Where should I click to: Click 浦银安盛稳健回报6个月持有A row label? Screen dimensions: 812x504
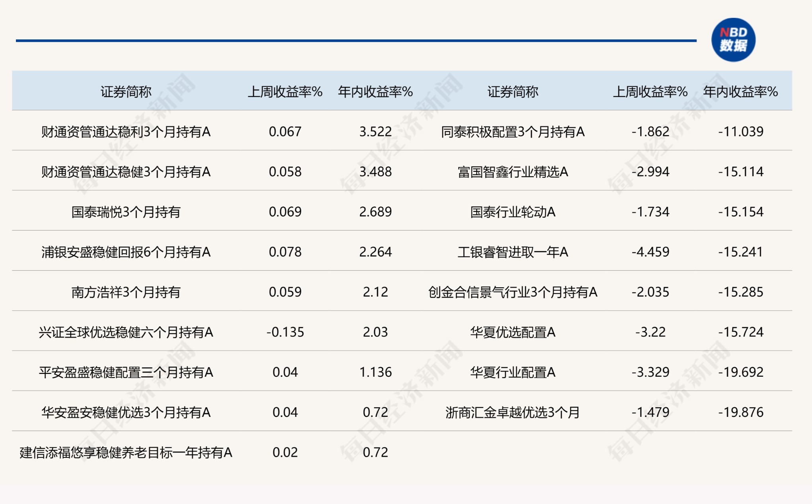[126, 252]
